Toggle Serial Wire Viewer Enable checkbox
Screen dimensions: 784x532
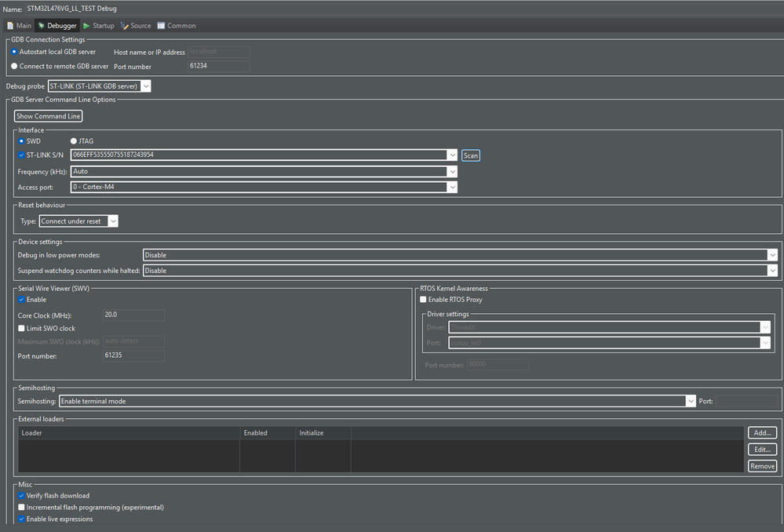click(21, 300)
